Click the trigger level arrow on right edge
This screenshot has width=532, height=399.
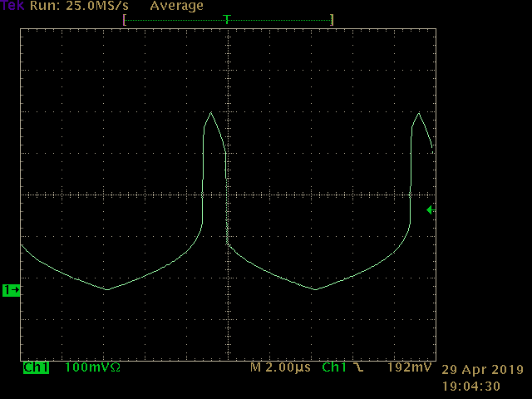(x=431, y=210)
